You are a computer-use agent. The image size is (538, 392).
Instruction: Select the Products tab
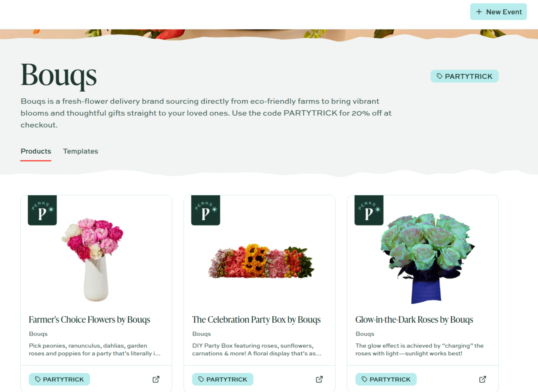tap(36, 151)
